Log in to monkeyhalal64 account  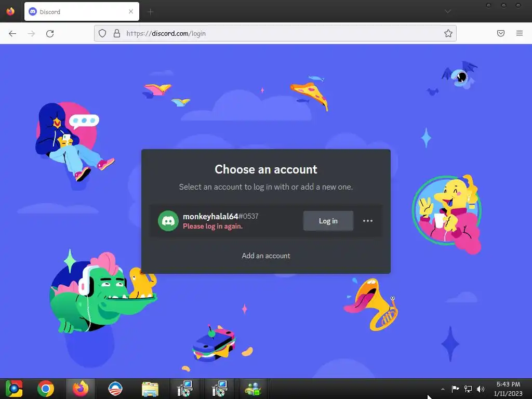328,221
